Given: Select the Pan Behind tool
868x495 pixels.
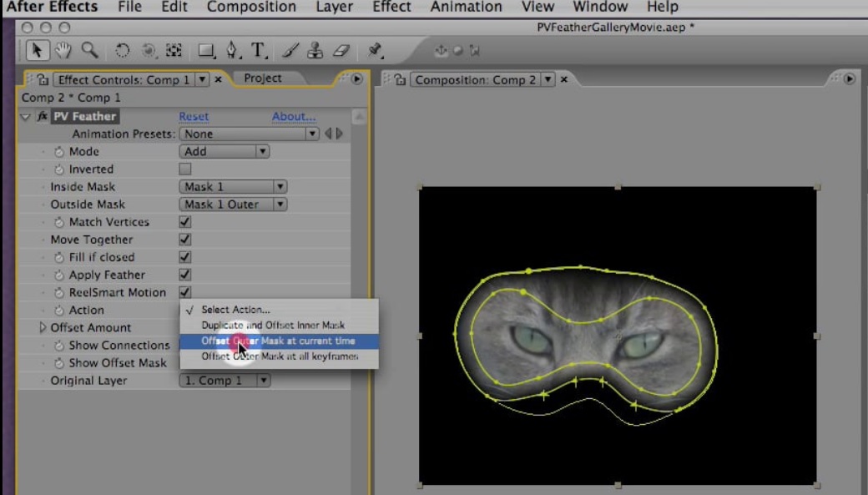Looking at the screenshot, I should tap(174, 51).
